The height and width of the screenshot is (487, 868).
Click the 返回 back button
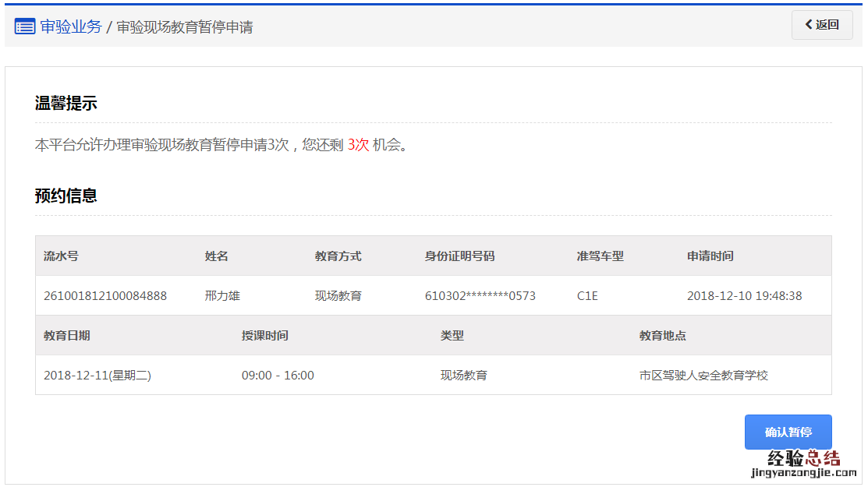point(821,25)
